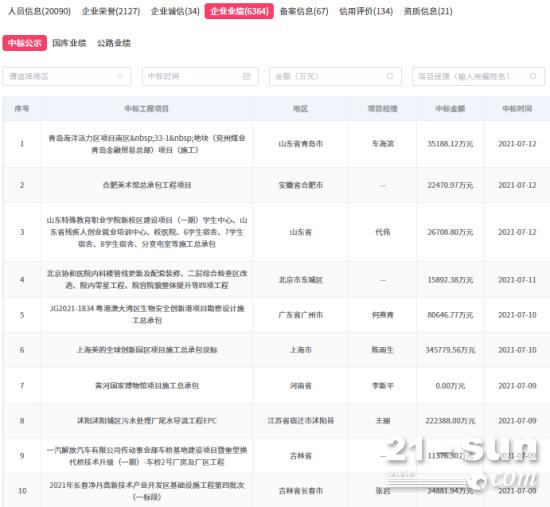
Task: Open project 黄河国家博物馆项目施工总承包
Action: pyautogui.click(x=147, y=386)
